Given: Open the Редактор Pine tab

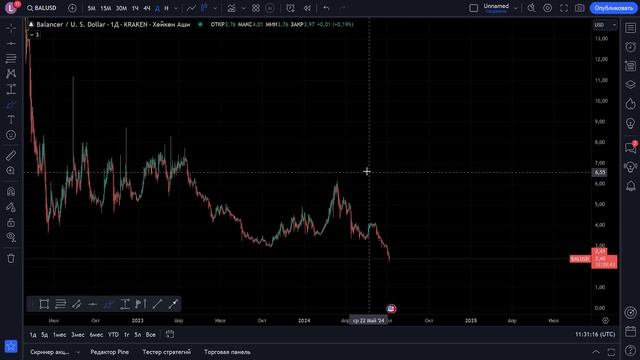Looking at the screenshot, I should pyautogui.click(x=110, y=352).
